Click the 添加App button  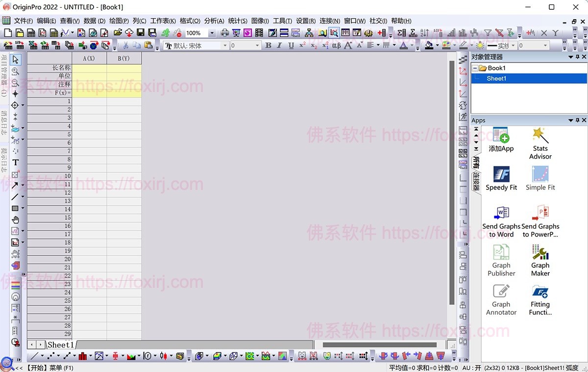(501, 140)
